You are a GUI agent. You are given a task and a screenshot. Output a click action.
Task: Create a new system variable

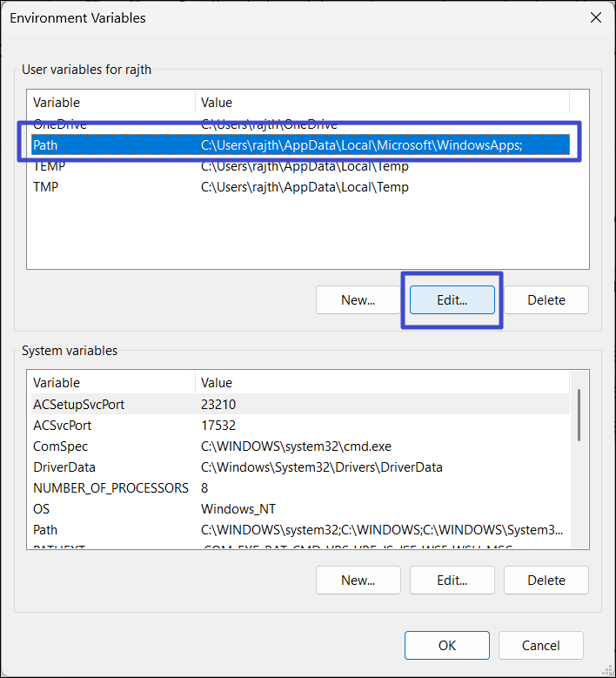(x=358, y=581)
